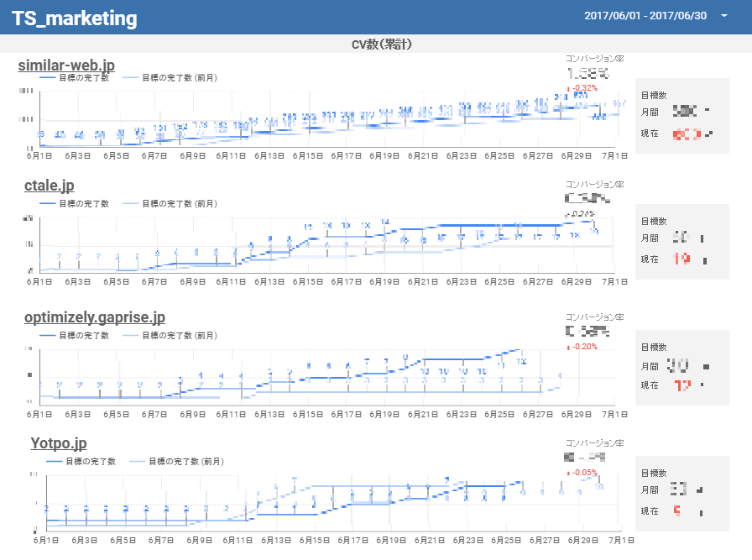Select the similar-web.jp コンバージョン率 scorecard
The height and width of the screenshot is (560, 752).
594,73
